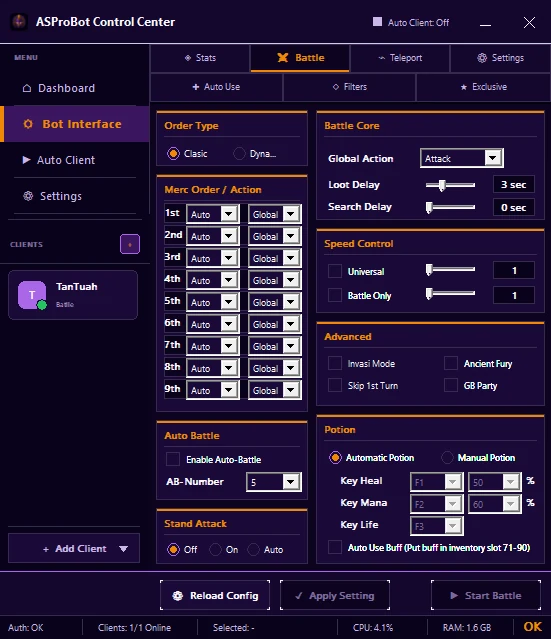Enable the Battle Only speed checkbox
551x639 pixels.
(335, 295)
